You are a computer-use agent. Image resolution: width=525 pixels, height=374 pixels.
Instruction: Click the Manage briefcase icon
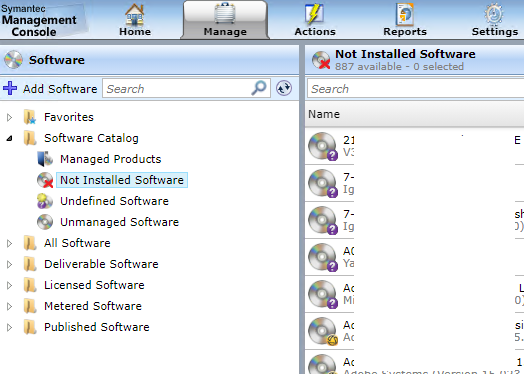(225, 13)
